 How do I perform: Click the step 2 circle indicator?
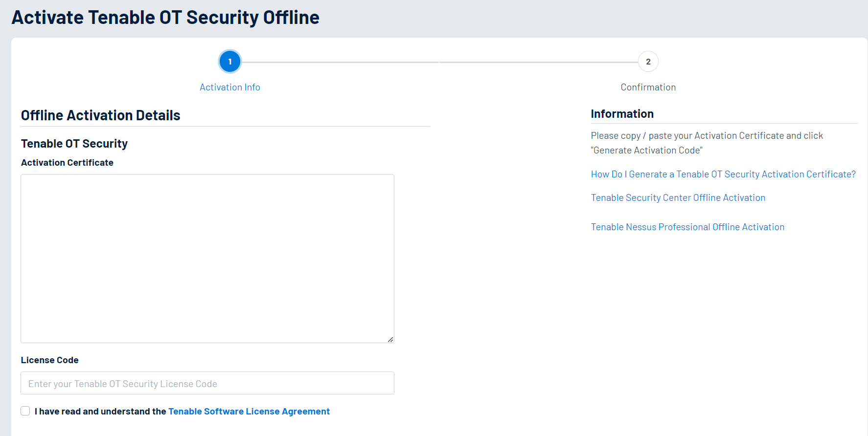[x=648, y=62]
